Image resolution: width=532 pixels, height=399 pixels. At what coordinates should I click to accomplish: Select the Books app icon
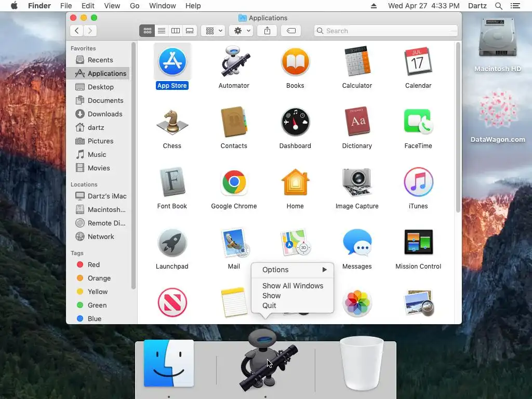(295, 62)
